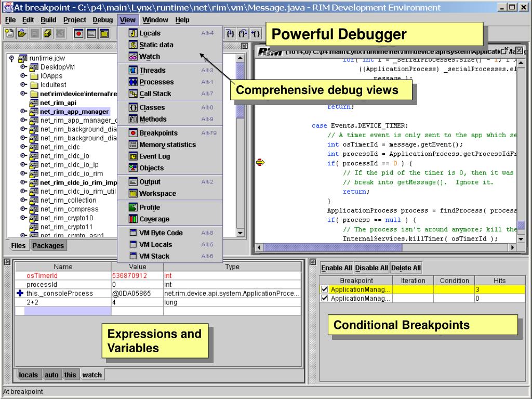532x399 pixels.
Task: Click the code editor scroll right arrow
Action: 513,248
